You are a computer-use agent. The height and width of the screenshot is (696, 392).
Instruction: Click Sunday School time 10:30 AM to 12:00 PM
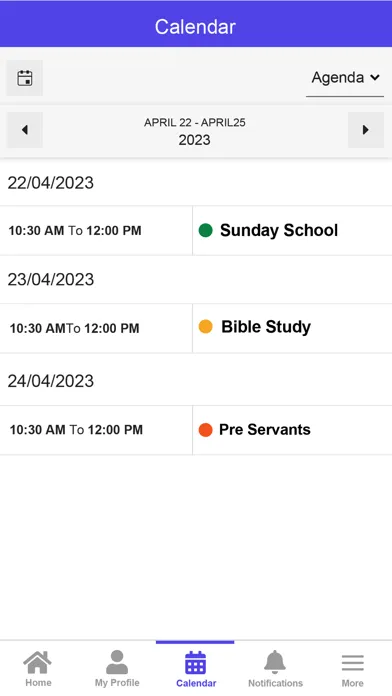pos(75,231)
